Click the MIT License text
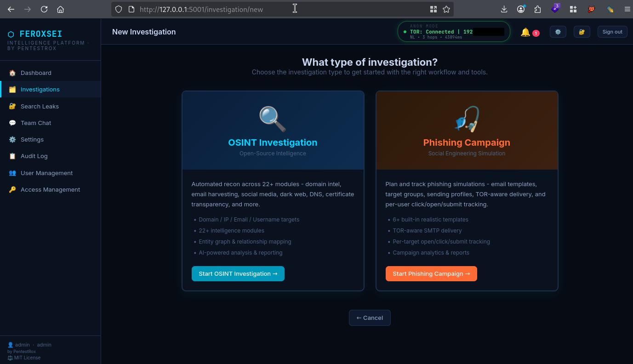Viewport: 633px width, 364px height. pyautogui.click(x=27, y=358)
